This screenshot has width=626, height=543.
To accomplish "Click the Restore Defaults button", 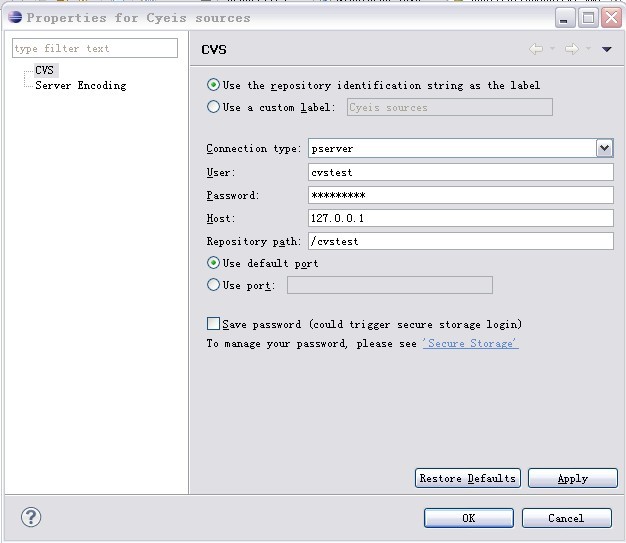I will (x=467, y=478).
